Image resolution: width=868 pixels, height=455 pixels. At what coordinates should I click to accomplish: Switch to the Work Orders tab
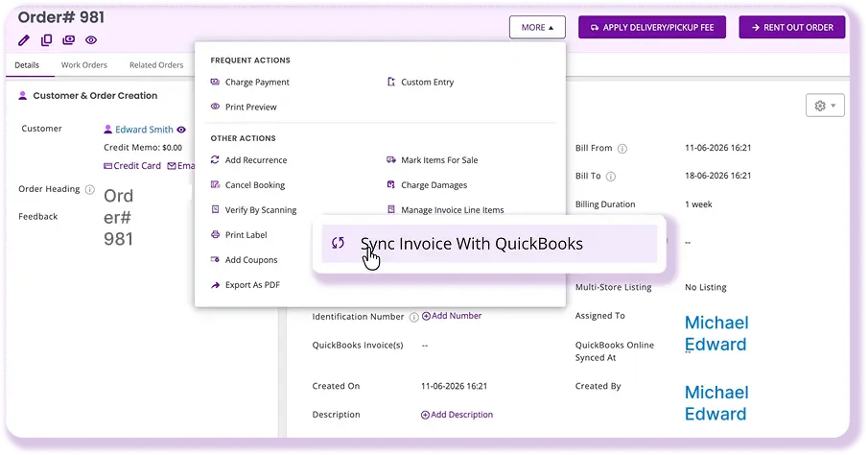click(x=84, y=65)
